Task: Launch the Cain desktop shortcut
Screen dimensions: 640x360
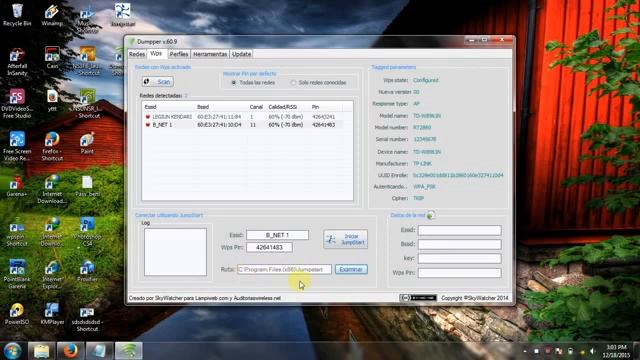Action: pyautogui.click(x=52, y=58)
